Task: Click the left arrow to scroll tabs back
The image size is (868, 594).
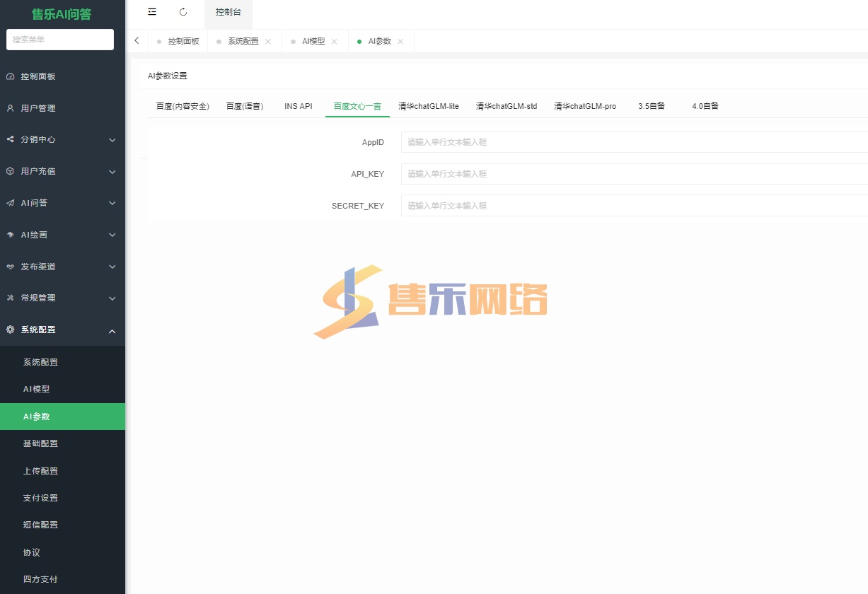Action: (x=137, y=41)
